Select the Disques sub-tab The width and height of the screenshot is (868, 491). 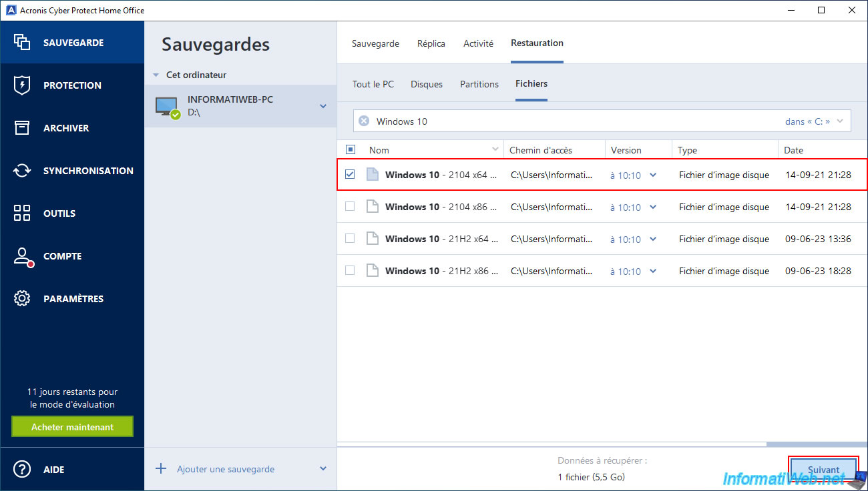coord(427,84)
